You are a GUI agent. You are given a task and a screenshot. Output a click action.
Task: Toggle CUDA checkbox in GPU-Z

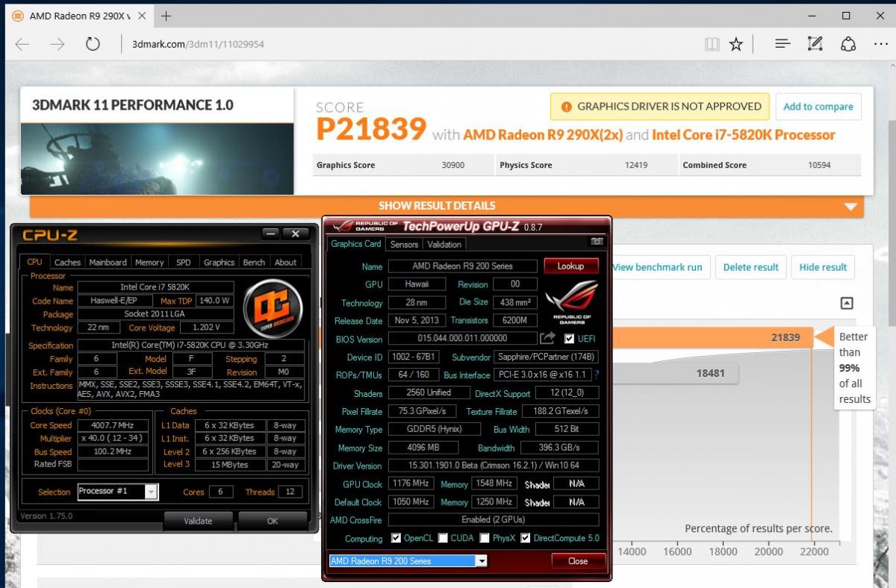pos(444,538)
